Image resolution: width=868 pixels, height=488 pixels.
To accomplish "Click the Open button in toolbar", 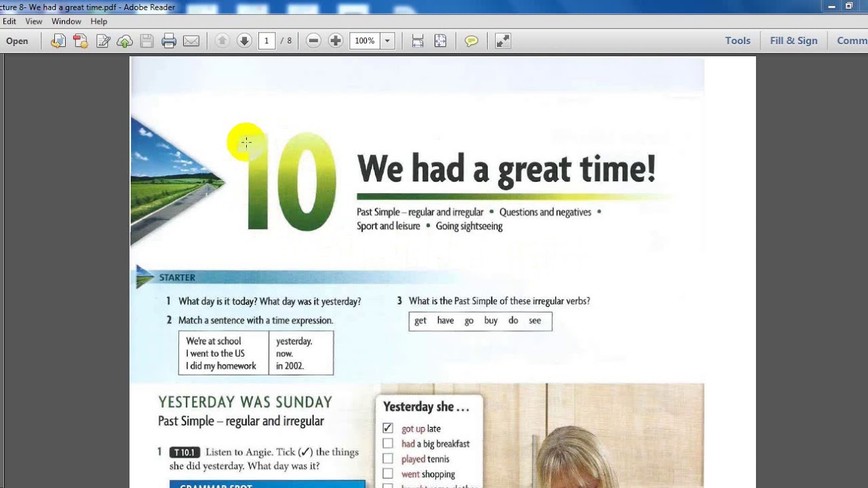I will pyautogui.click(x=17, y=41).
